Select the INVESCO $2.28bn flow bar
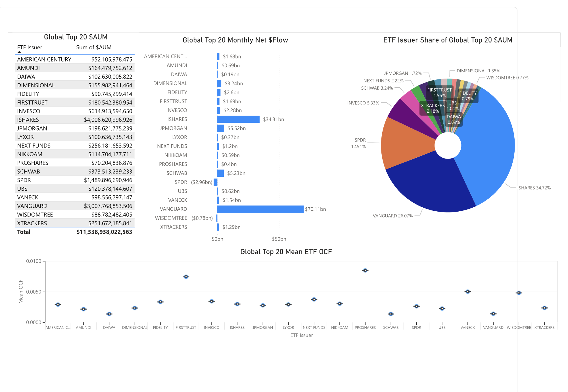The image size is (568, 392). coord(219,110)
